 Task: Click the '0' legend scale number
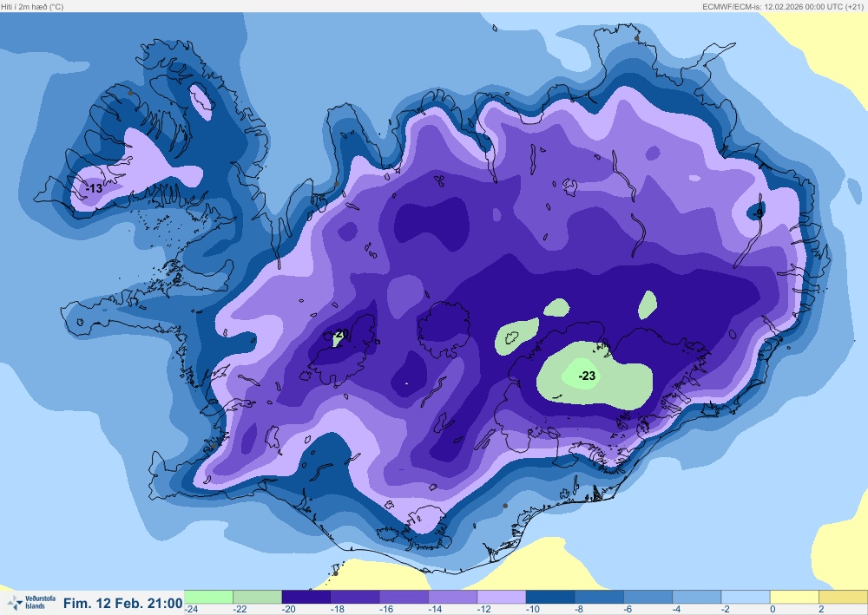pyautogui.click(x=773, y=609)
